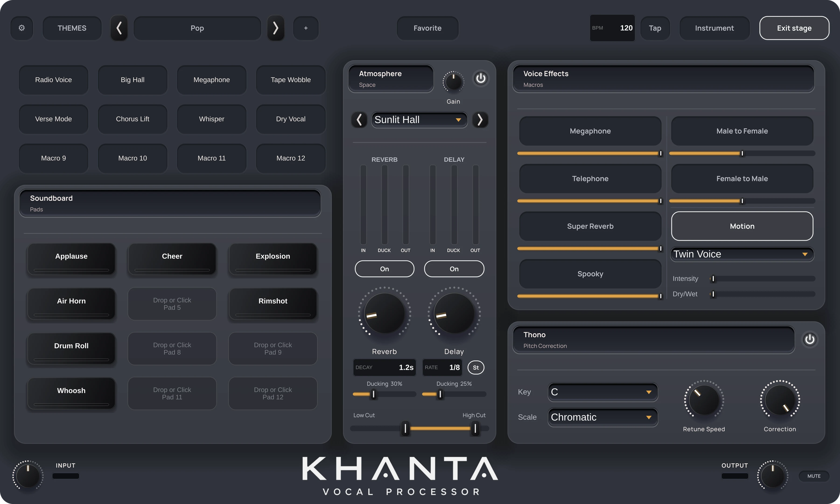Click the Atmosphere Gain knob
The width and height of the screenshot is (840, 504).
point(453,82)
